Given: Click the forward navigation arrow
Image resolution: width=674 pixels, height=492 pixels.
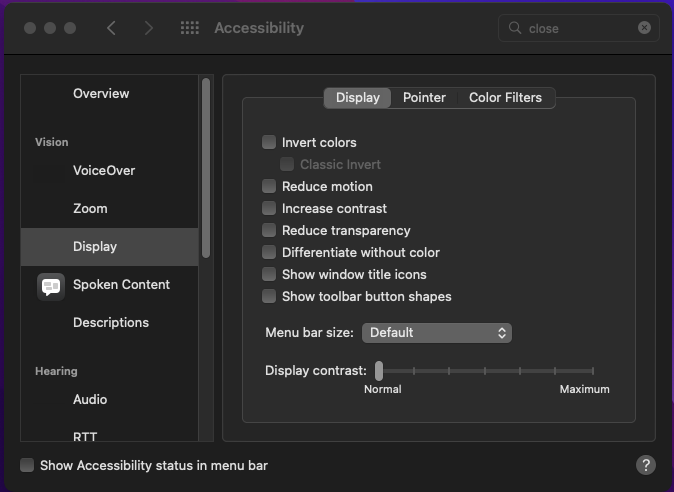Looking at the screenshot, I should (148, 28).
